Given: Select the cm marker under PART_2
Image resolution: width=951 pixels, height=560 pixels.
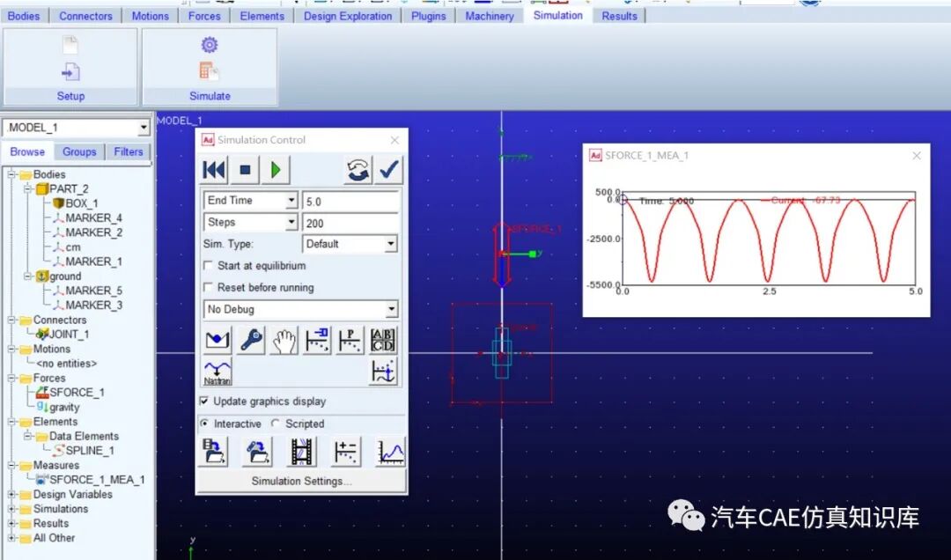Looking at the screenshot, I should [73, 247].
